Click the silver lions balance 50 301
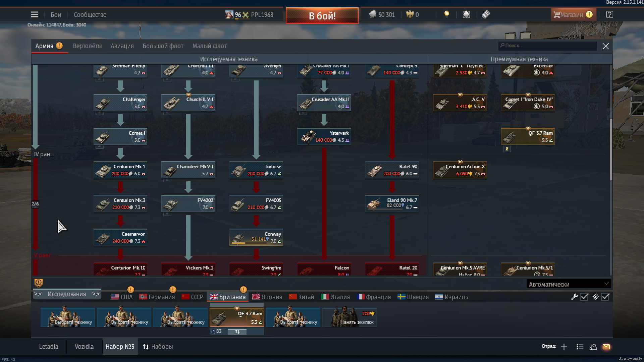Image resolution: width=644 pixels, height=362 pixels. (382, 15)
